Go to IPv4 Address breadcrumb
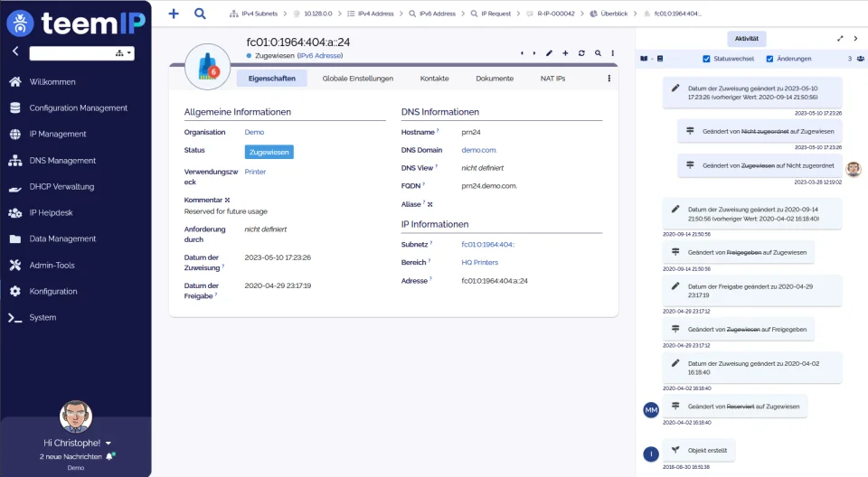868x477 pixels. click(x=371, y=14)
